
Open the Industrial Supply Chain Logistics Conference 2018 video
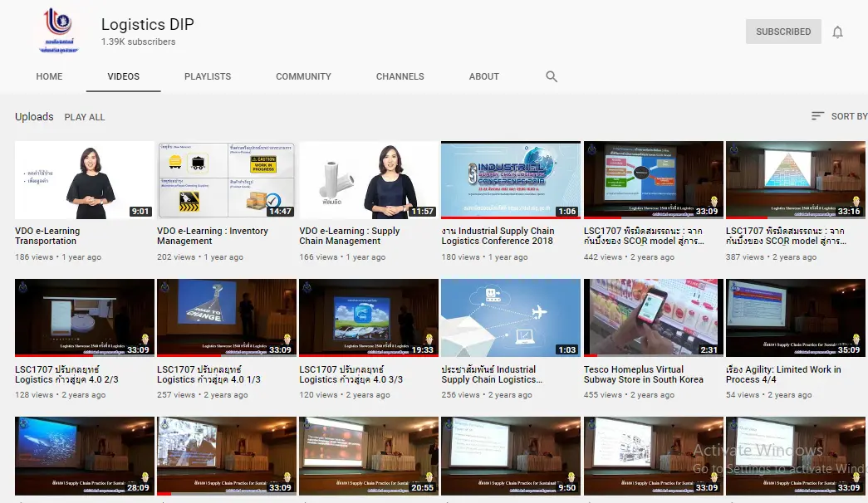click(x=510, y=179)
